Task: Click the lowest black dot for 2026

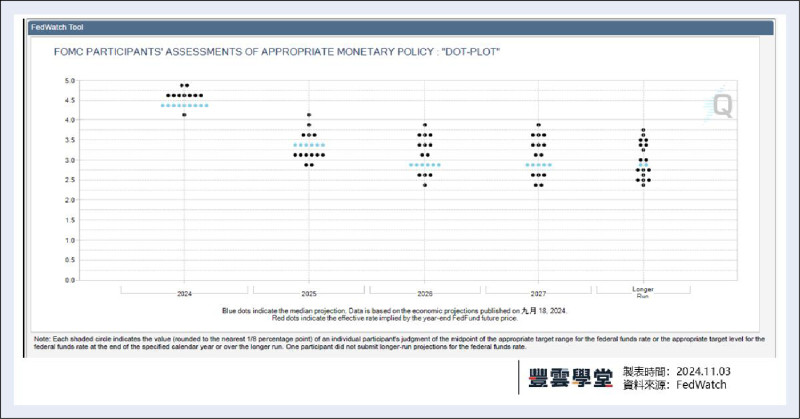Action: (425, 185)
